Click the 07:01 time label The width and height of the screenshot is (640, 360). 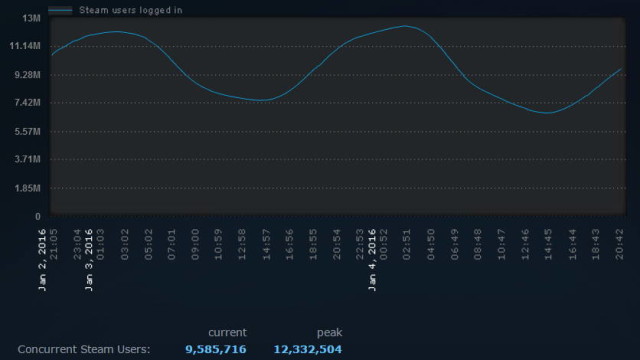171,244
